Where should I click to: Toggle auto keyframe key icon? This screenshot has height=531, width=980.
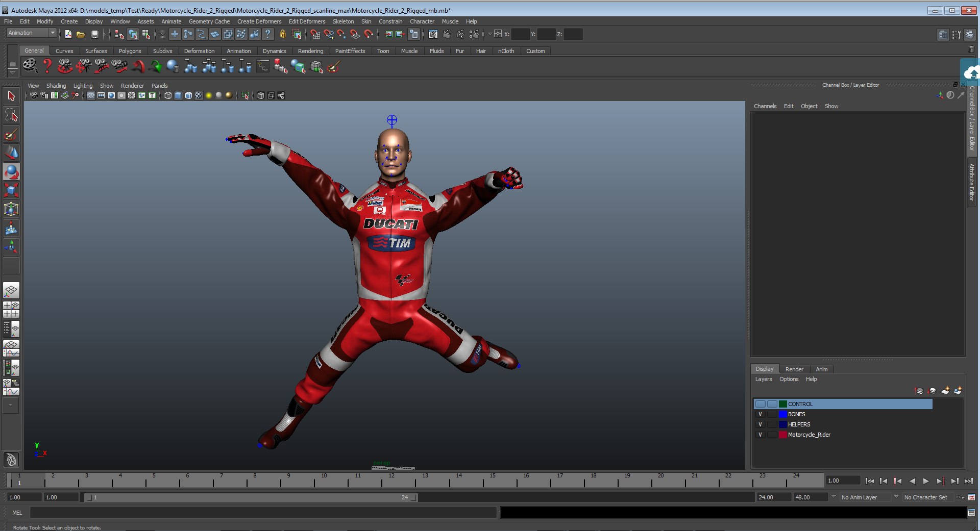pyautogui.click(x=961, y=497)
